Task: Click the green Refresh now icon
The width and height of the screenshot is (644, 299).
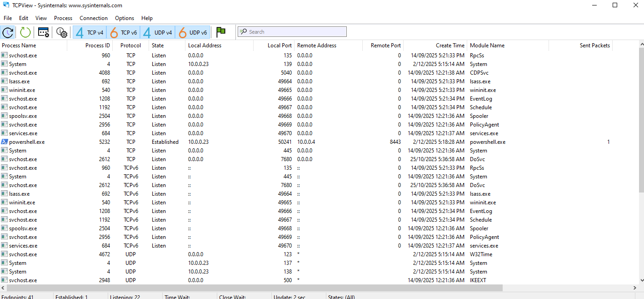Action: point(25,32)
